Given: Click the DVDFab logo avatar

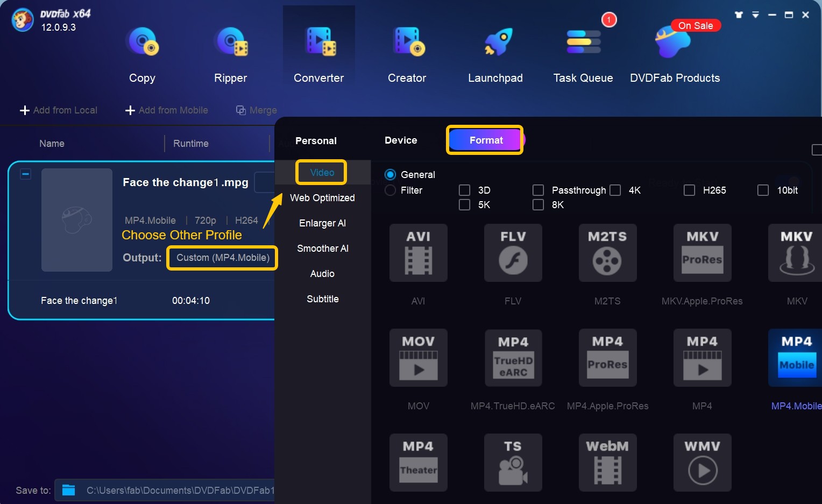Looking at the screenshot, I should [23, 21].
